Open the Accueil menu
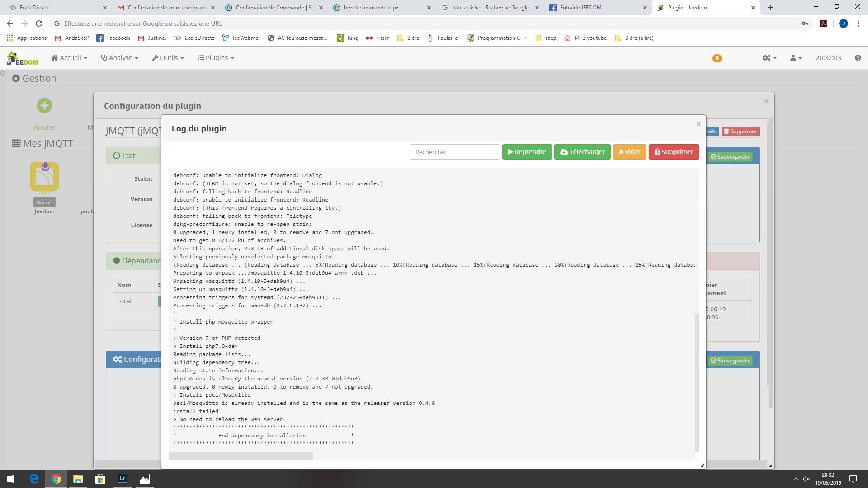The image size is (868, 488). point(69,58)
